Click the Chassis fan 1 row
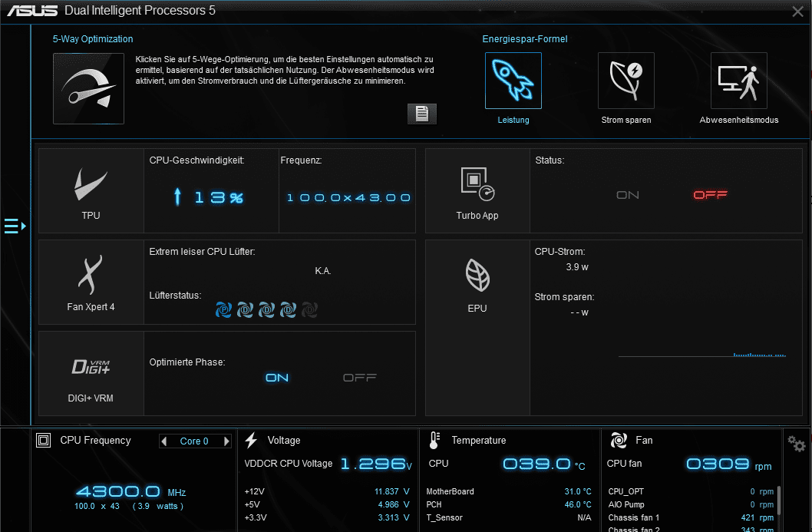 tap(691, 517)
